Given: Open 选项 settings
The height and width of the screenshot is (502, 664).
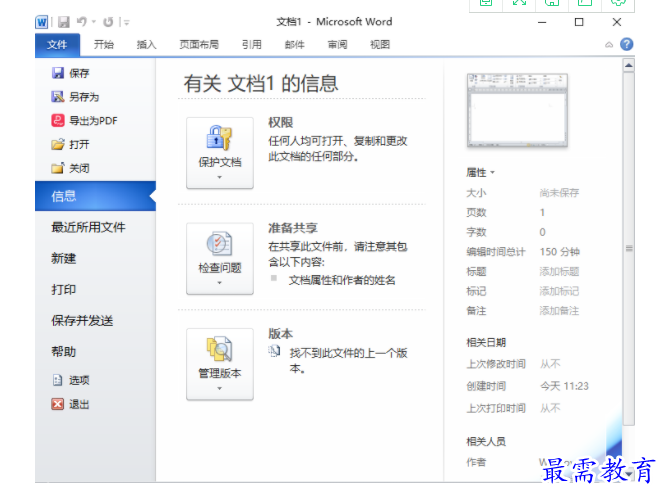Looking at the screenshot, I should pyautogui.click(x=71, y=380).
